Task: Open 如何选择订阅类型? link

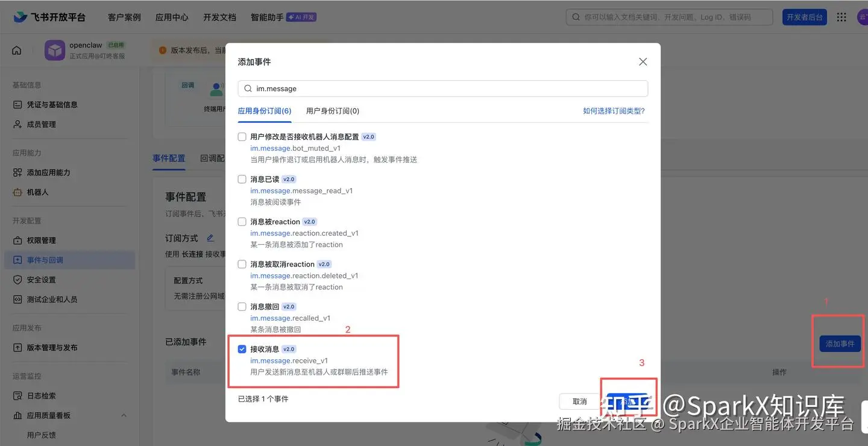Action: 614,111
